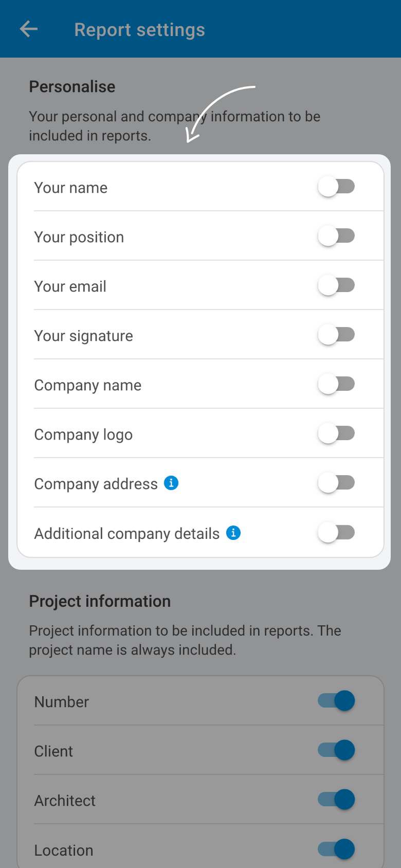
Task: Select the Personalise section heading
Action: point(72,86)
